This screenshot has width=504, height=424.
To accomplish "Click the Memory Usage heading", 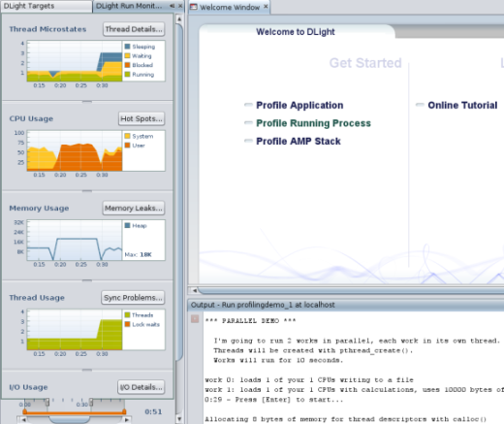I will [x=39, y=208].
